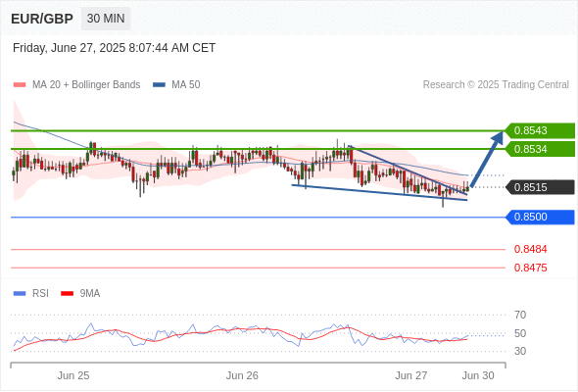
Task: Click the RSI 30 level label
Action: [520, 351]
